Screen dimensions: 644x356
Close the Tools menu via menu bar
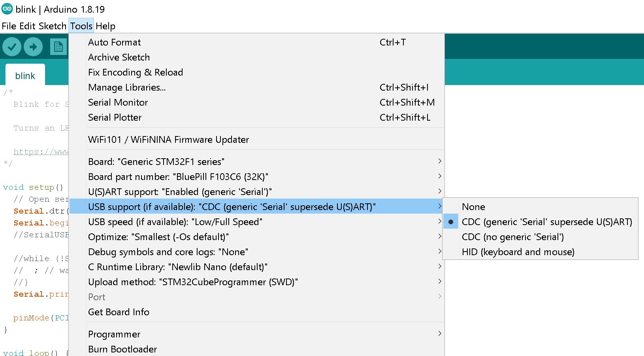click(81, 26)
